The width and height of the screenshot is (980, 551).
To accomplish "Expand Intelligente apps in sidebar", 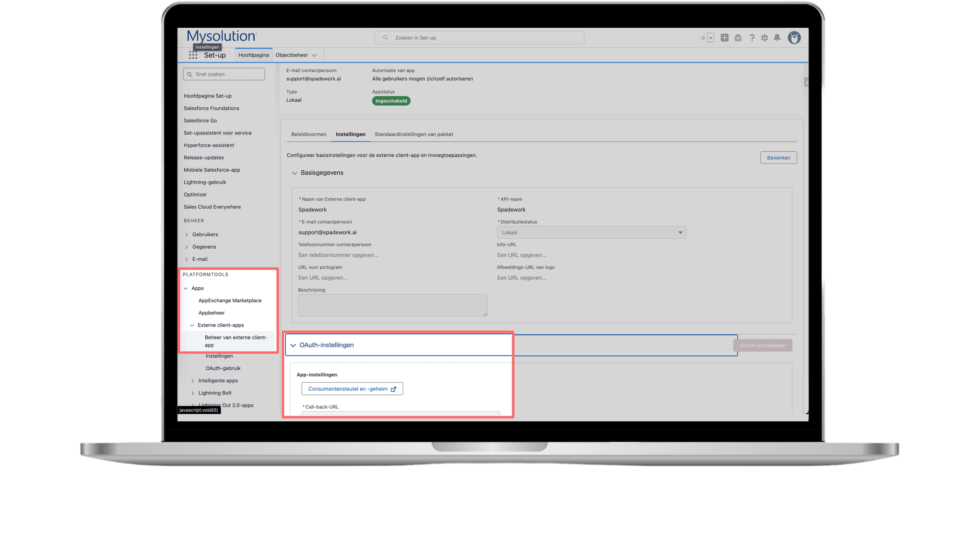I will tap(193, 381).
